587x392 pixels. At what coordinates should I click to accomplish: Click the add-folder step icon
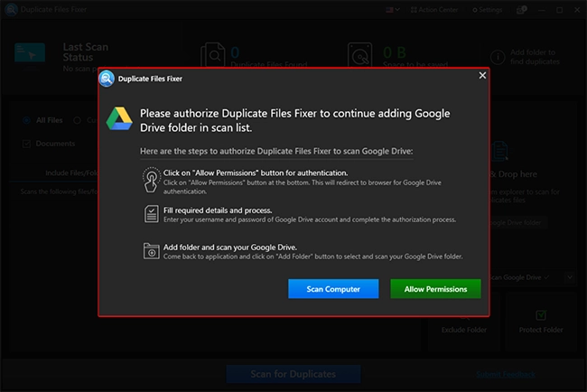151,251
